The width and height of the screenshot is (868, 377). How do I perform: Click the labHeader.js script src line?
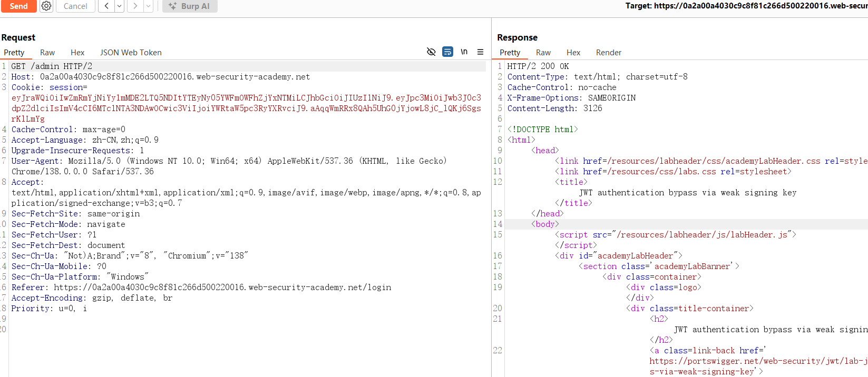pos(675,235)
